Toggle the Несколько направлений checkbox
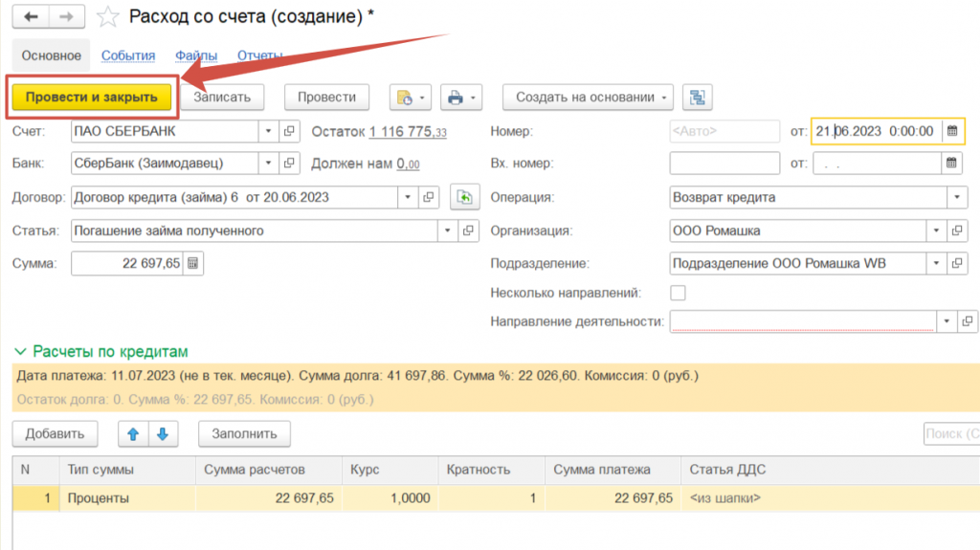This screenshot has width=980, height=550. coord(678,293)
